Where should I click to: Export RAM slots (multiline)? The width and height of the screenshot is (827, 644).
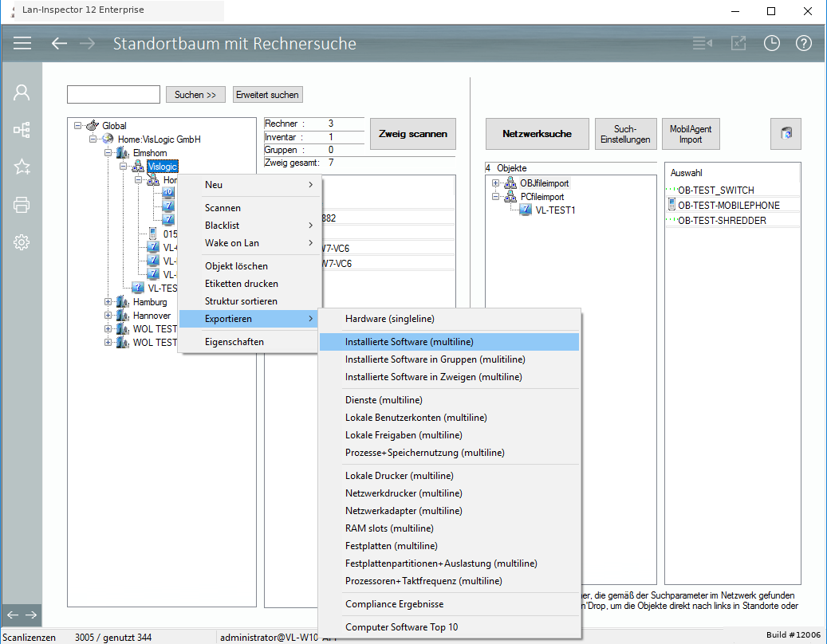449,528
